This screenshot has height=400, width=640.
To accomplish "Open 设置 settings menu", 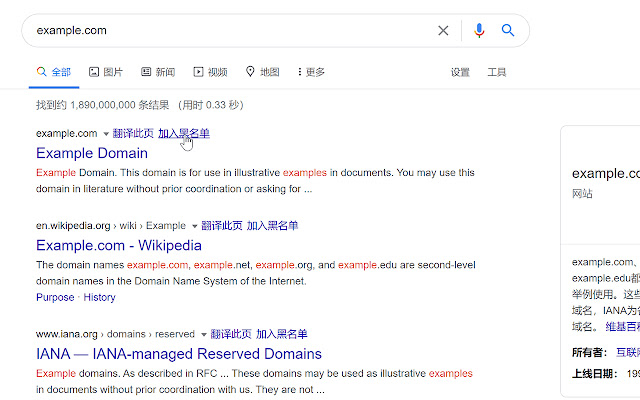I will 460,72.
